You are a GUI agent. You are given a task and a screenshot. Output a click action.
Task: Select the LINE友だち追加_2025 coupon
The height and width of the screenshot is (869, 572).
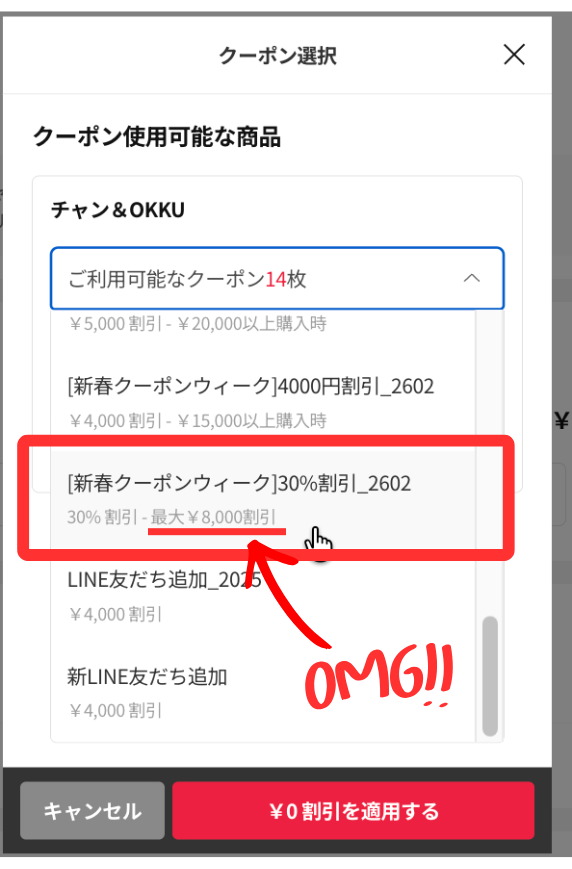[263, 596]
